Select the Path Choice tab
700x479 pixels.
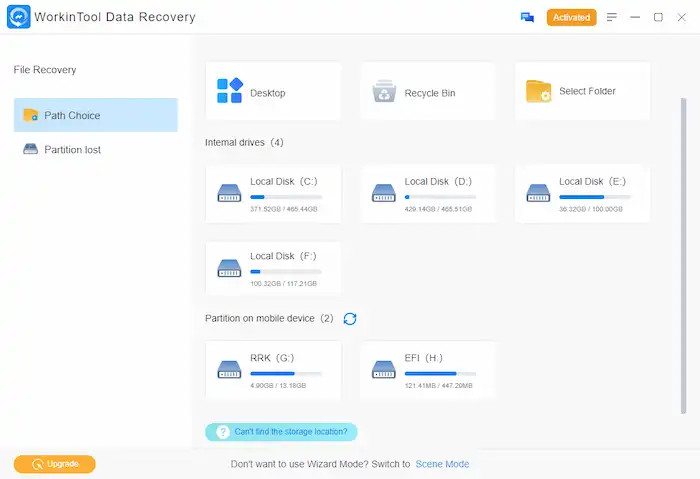pyautogui.click(x=96, y=115)
